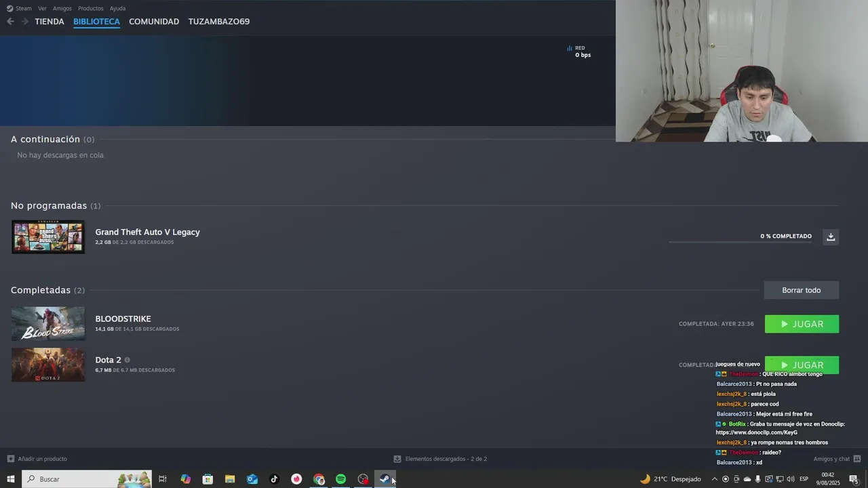
Task: Click the Buscar taskbar search field
Action: point(87,479)
